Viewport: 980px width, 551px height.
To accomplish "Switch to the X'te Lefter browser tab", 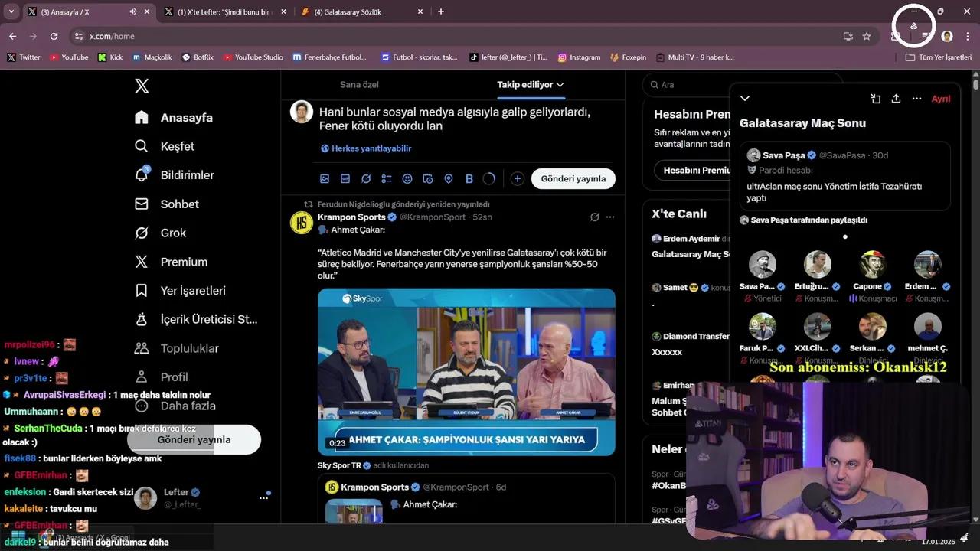I will click(224, 11).
